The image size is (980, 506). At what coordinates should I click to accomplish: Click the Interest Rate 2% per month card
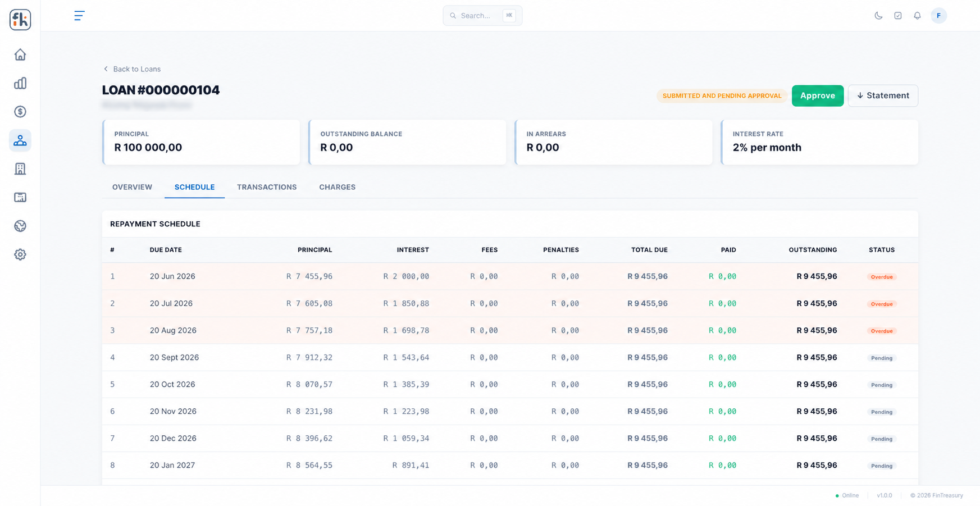(x=819, y=142)
